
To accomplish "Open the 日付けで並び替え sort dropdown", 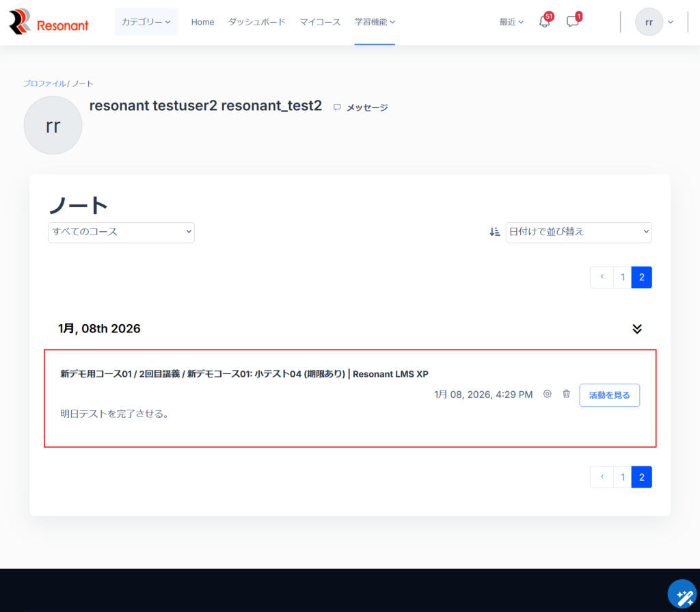I will pyautogui.click(x=578, y=232).
